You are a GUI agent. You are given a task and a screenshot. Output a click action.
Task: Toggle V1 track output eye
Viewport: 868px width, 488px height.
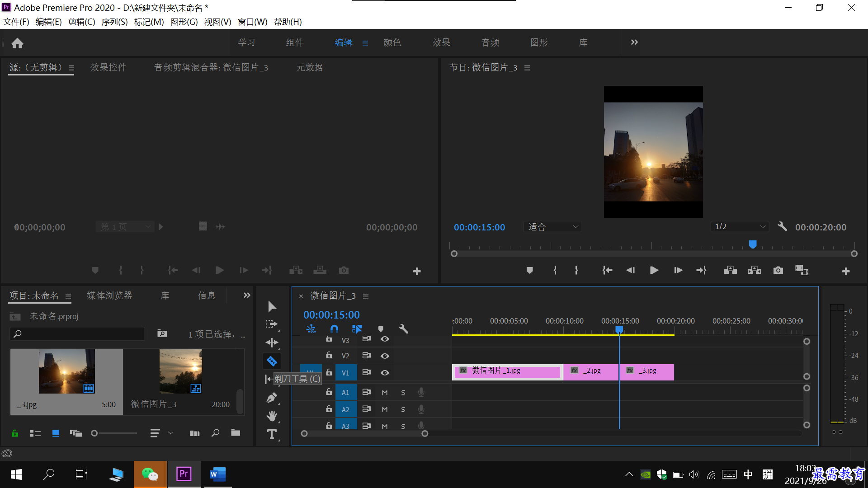385,373
